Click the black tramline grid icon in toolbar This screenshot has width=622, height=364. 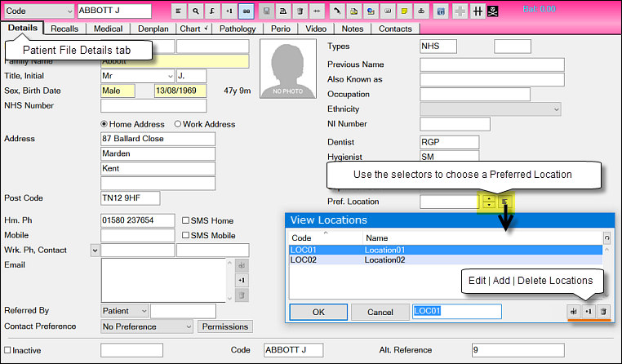[478, 11]
